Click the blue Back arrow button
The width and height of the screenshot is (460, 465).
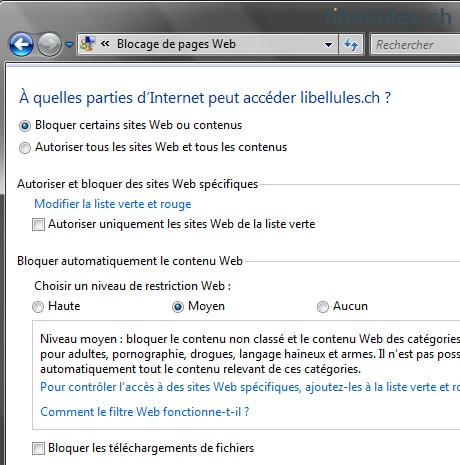[x=21, y=44]
